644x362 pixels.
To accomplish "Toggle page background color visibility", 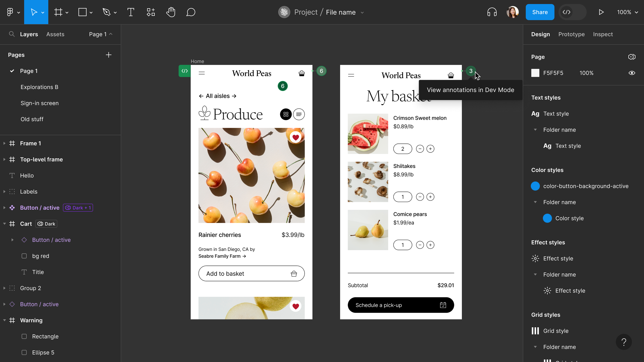I will tap(633, 73).
